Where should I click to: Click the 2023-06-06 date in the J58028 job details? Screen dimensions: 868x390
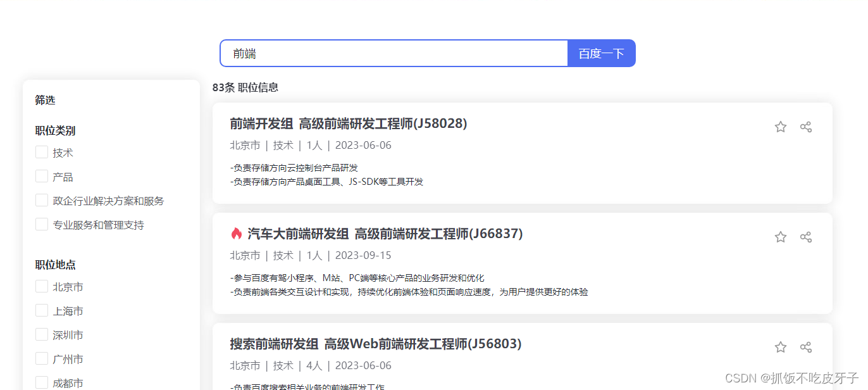coord(363,146)
